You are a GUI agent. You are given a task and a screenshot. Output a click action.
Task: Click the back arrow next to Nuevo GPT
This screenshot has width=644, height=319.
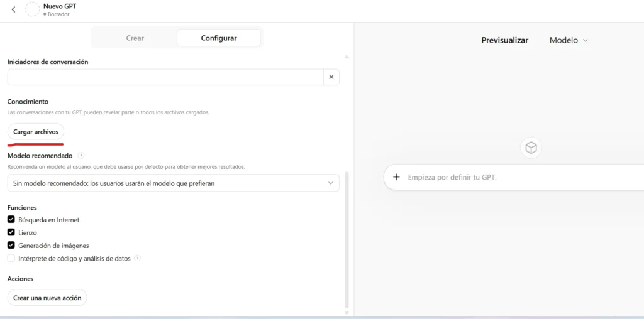pos(14,9)
